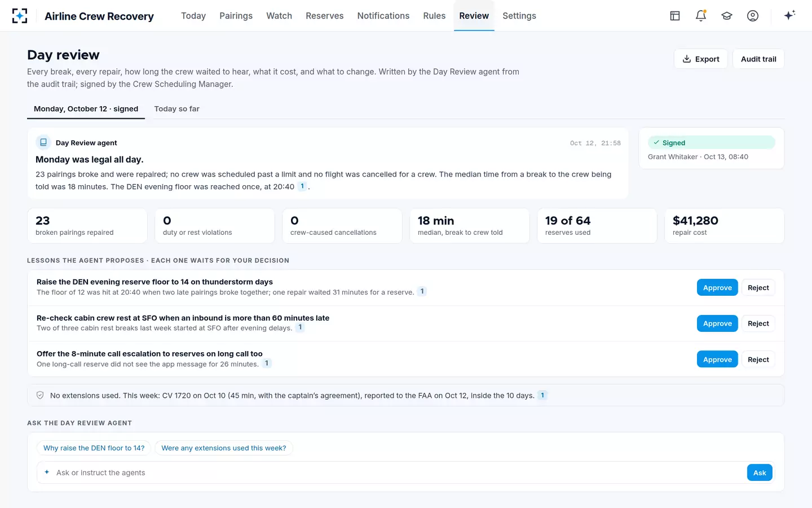Approve the SFO cabin crew rest re-check

tap(717, 323)
